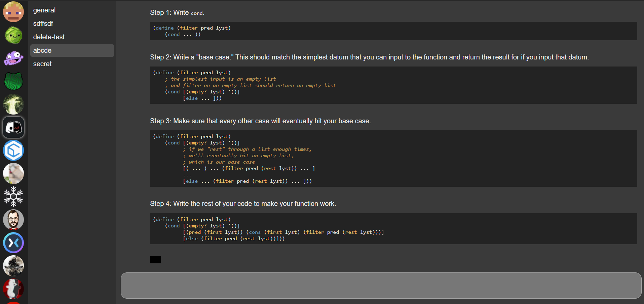This screenshot has width=644, height=304.
Task: Open the bearded man with glasses server
Action: [13, 220]
